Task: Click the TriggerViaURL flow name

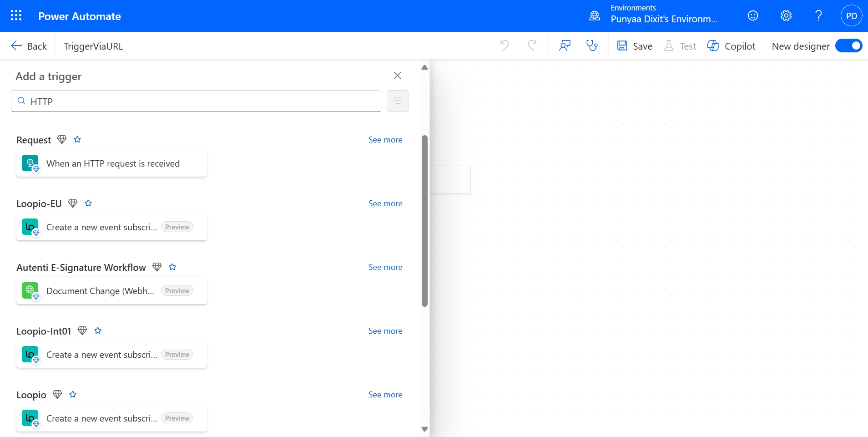Action: (x=93, y=46)
